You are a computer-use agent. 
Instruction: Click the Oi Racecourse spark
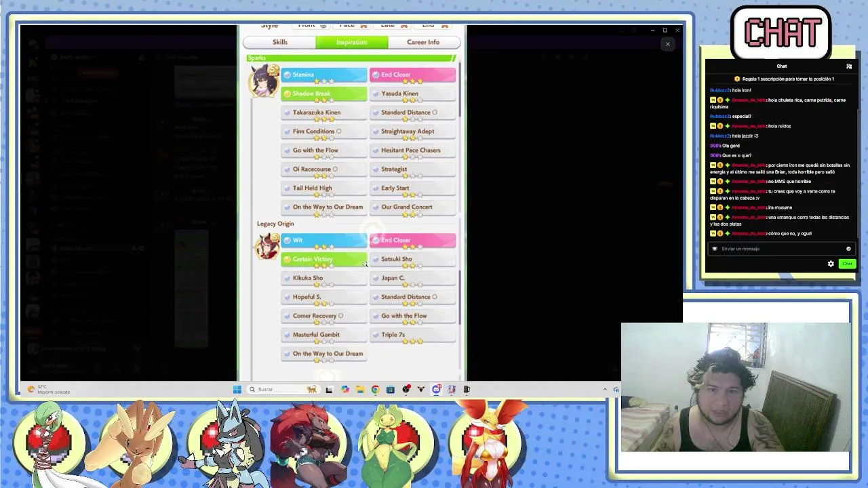click(324, 170)
